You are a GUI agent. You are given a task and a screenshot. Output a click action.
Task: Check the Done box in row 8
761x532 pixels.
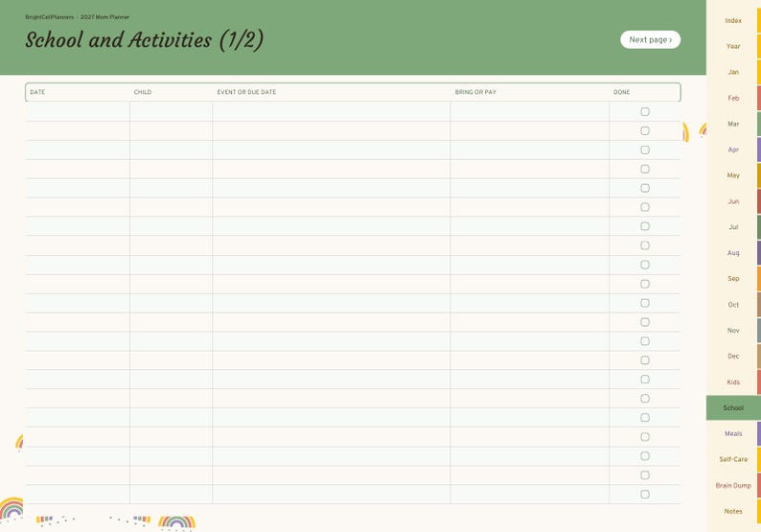pos(645,245)
